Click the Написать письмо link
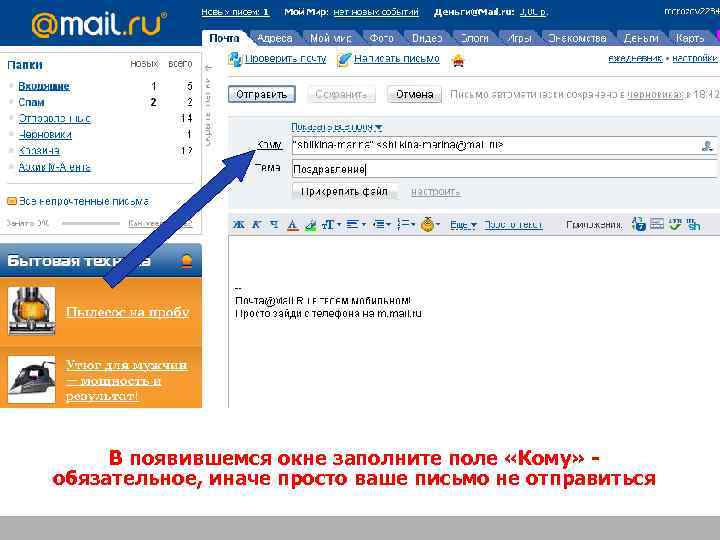This screenshot has width=720, height=540. coord(397,59)
